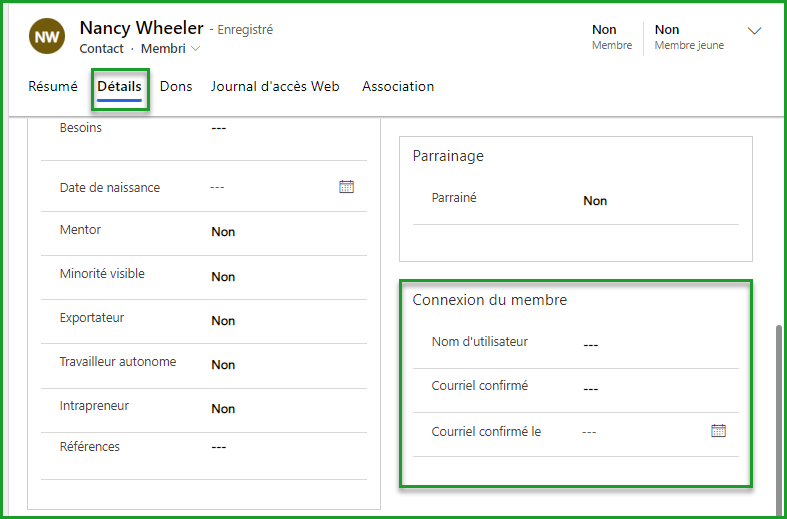Image resolution: width=787 pixels, height=519 pixels.
Task: Switch to the Résumé tab
Action: point(53,87)
